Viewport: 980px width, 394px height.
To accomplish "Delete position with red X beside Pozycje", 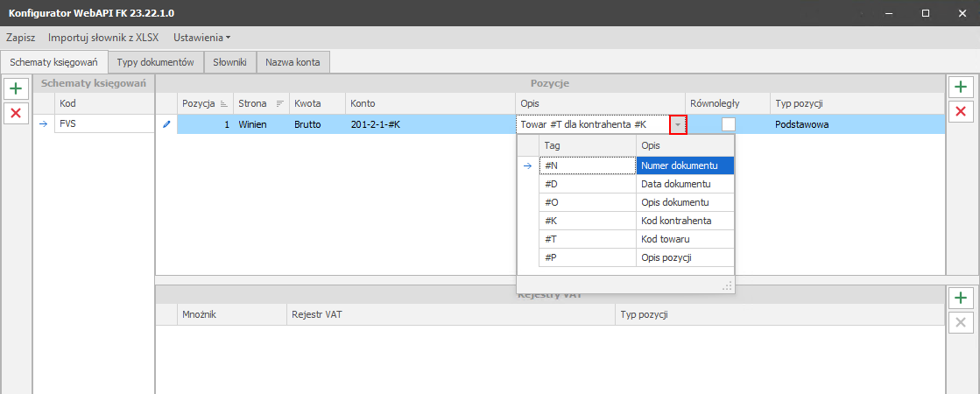I will coord(961,111).
